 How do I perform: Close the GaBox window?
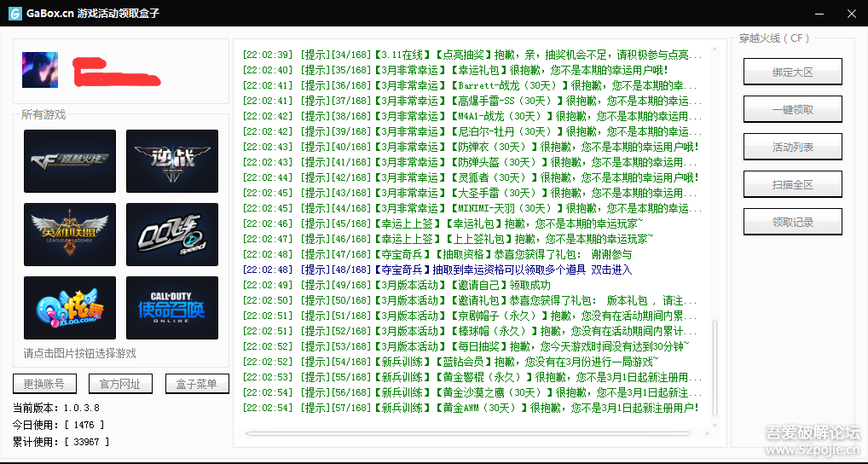point(852,14)
